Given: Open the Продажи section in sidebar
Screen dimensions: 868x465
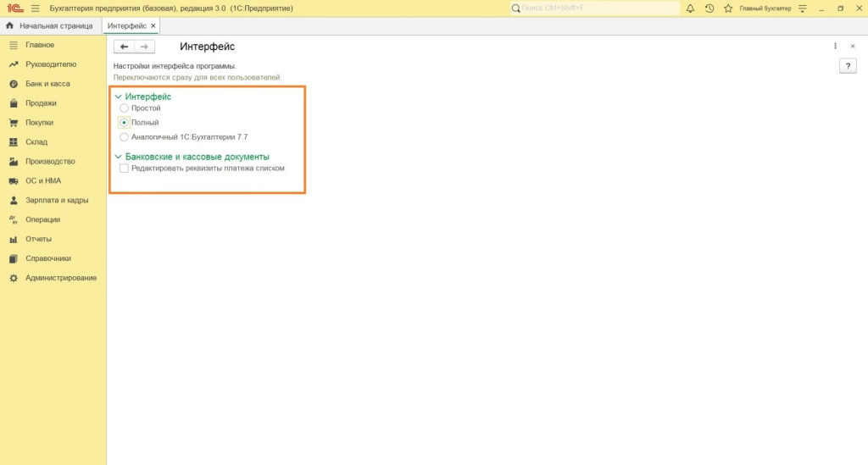Looking at the screenshot, I should click(x=41, y=103).
